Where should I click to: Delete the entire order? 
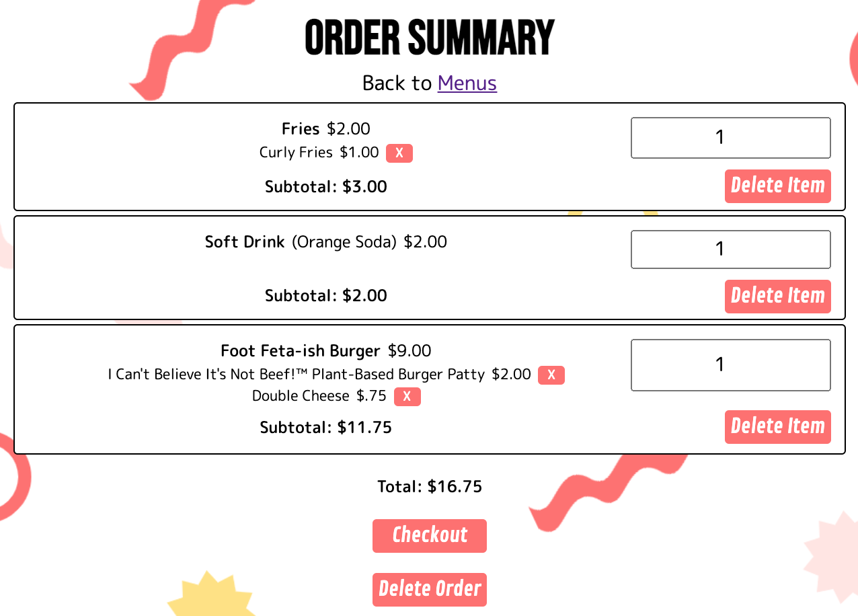click(x=430, y=590)
